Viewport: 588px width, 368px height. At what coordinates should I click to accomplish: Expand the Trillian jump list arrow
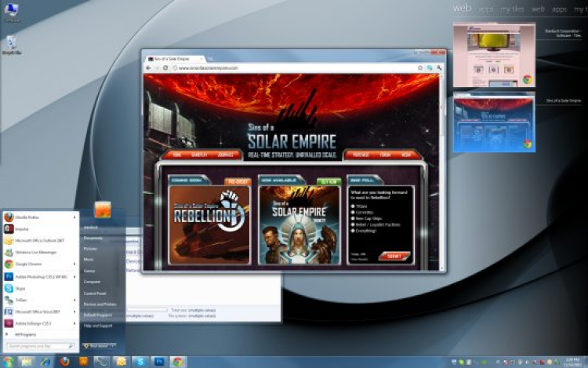click(x=74, y=300)
